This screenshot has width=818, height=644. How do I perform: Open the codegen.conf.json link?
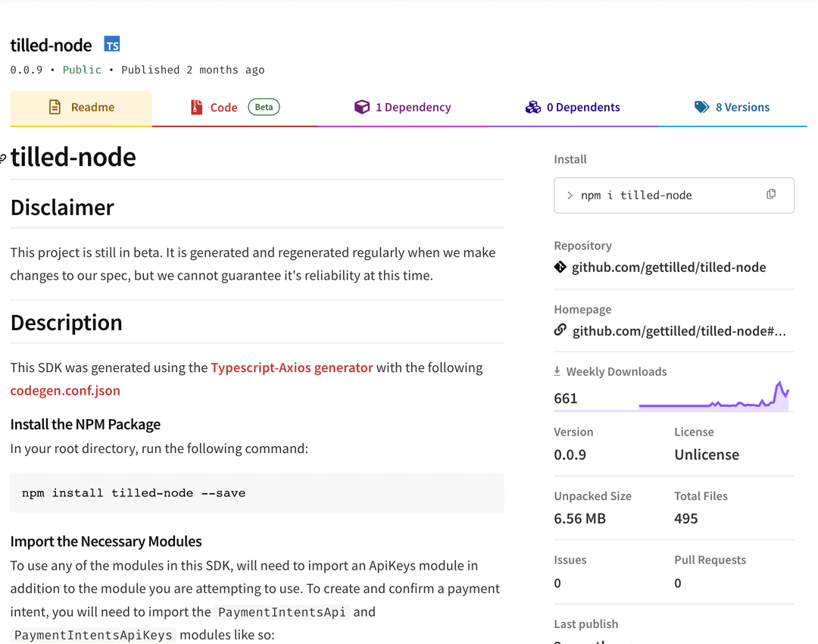(65, 390)
